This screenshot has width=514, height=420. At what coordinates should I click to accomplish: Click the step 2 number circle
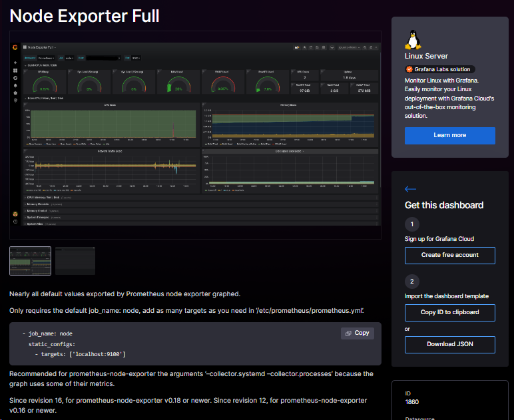[x=412, y=282]
